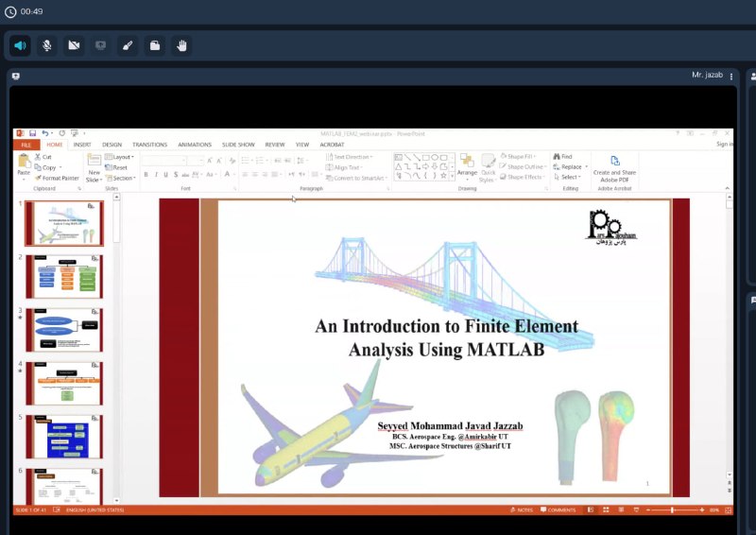The width and height of the screenshot is (756, 535).
Task: Open the REVIEW tab
Action: (x=275, y=145)
